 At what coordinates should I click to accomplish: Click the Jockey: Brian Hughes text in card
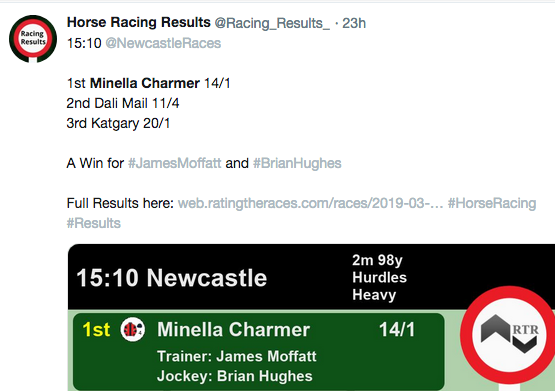click(235, 376)
